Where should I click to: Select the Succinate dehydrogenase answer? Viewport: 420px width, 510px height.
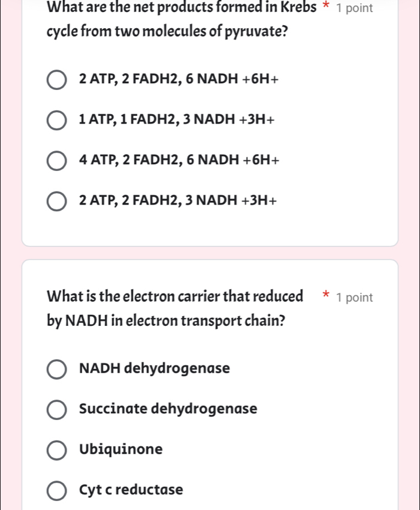(x=57, y=409)
